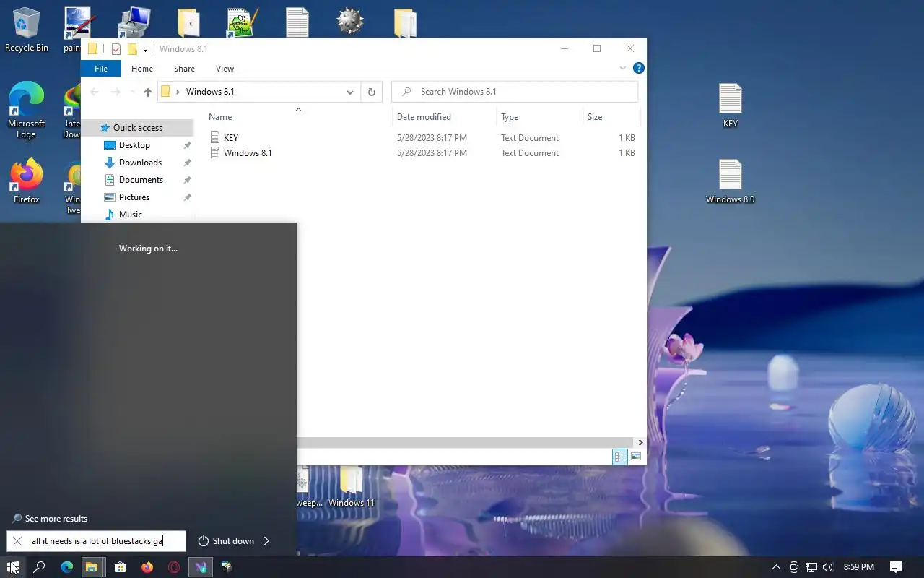Select the spiked mine desktop icon

coord(350,22)
